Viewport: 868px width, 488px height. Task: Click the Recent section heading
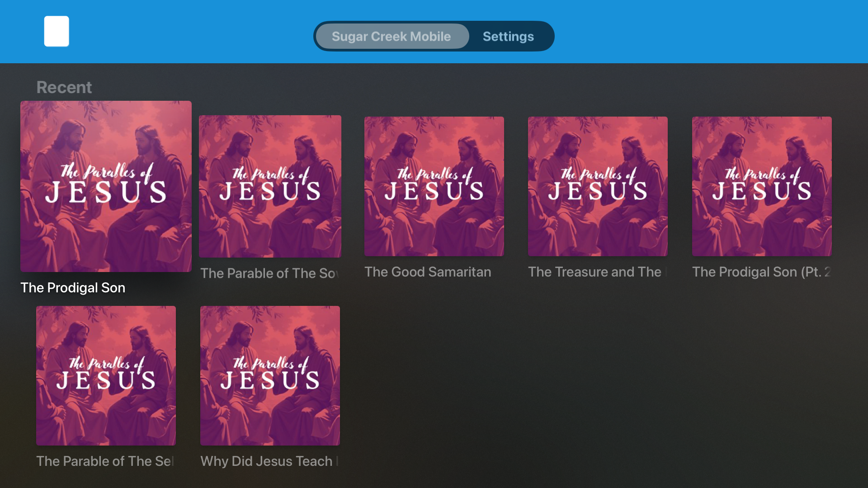(x=64, y=87)
